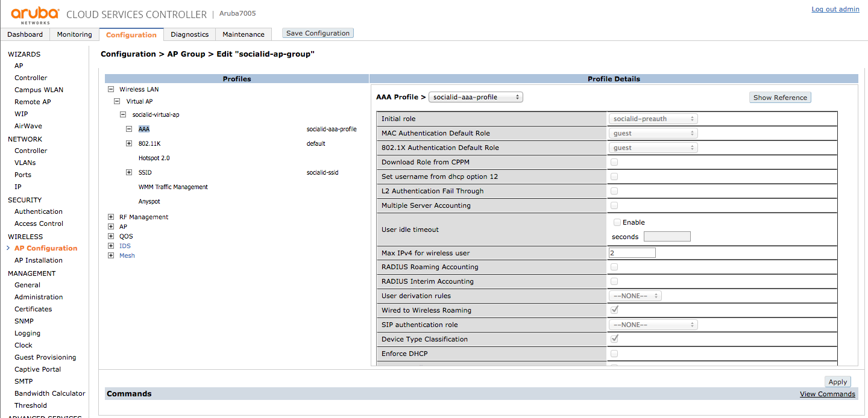Switch to the Monitoring tab

(x=74, y=34)
